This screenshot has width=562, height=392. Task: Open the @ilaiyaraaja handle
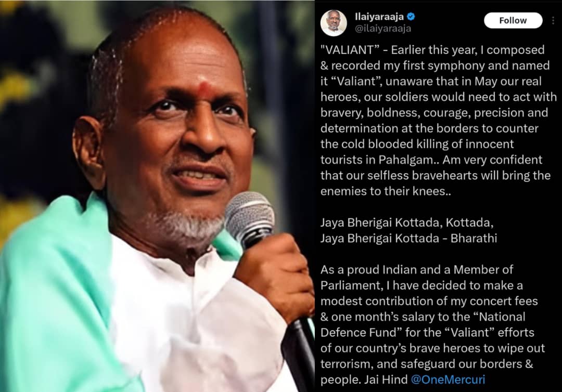(x=383, y=28)
